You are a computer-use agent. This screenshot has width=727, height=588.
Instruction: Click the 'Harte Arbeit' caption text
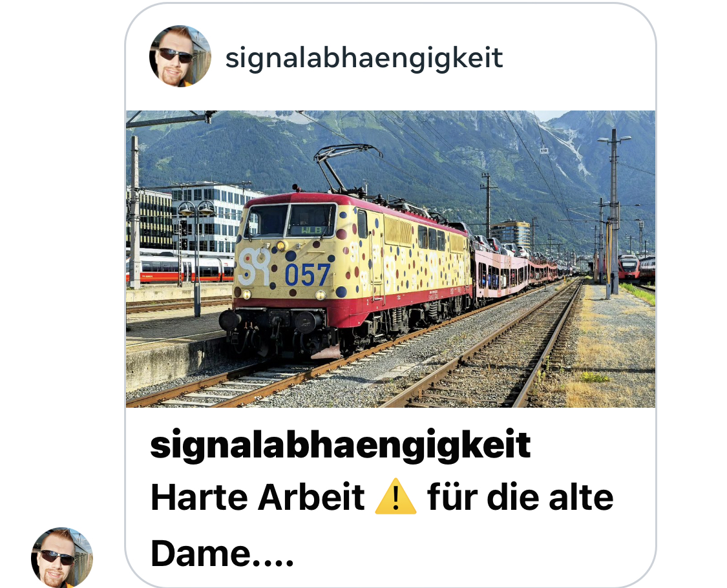(258, 498)
